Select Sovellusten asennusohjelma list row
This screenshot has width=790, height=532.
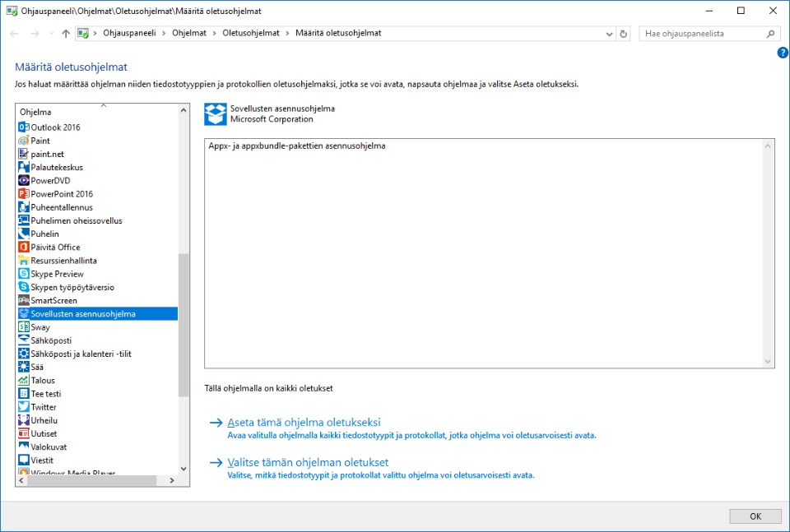[97, 313]
